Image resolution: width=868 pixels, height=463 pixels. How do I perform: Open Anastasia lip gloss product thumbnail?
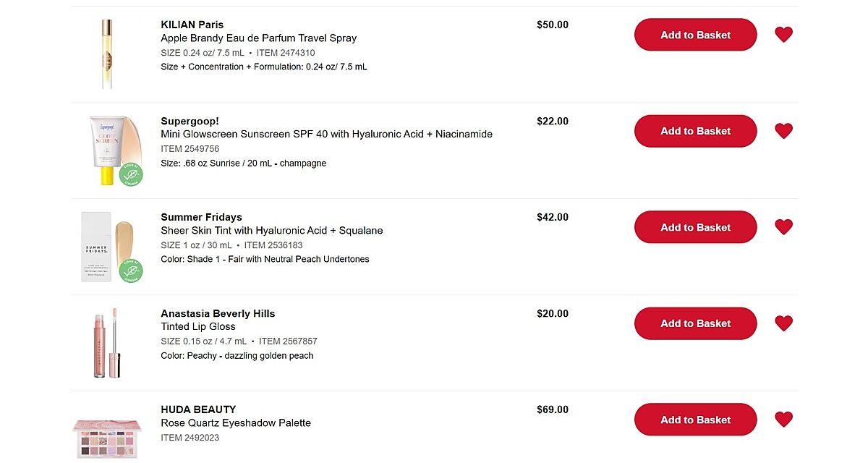pos(107,343)
